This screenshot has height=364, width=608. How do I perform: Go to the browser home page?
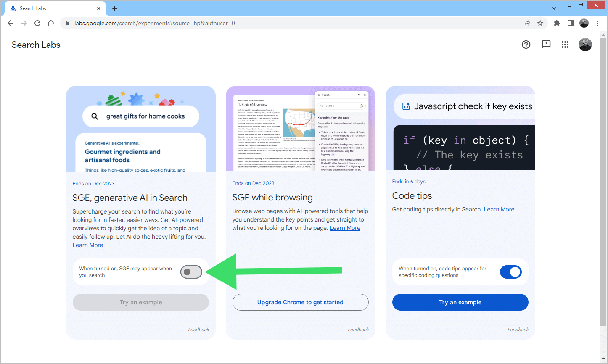coord(51,24)
